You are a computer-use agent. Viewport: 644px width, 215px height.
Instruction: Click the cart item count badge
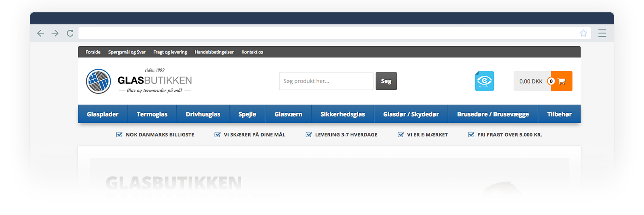point(551,81)
